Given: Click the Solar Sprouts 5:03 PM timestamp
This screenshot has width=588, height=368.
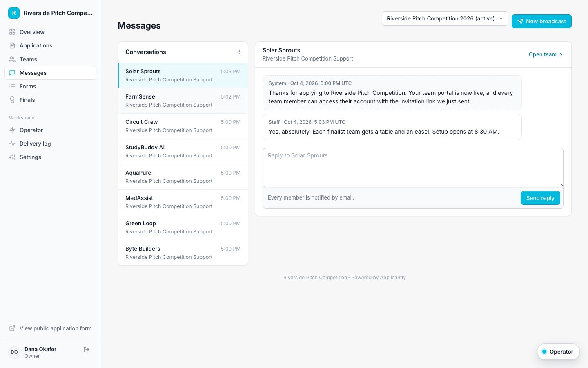Looking at the screenshot, I should click(x=231, y=72).
